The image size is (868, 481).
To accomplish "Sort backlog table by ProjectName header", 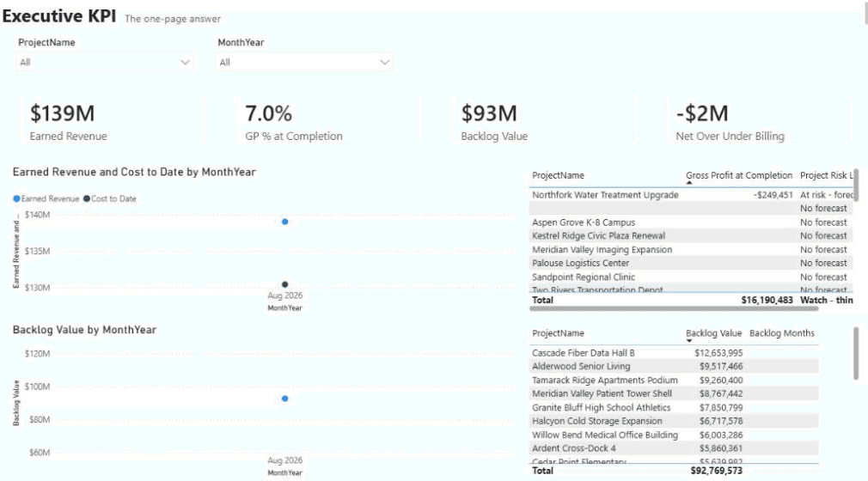I will tap(558, 333).
